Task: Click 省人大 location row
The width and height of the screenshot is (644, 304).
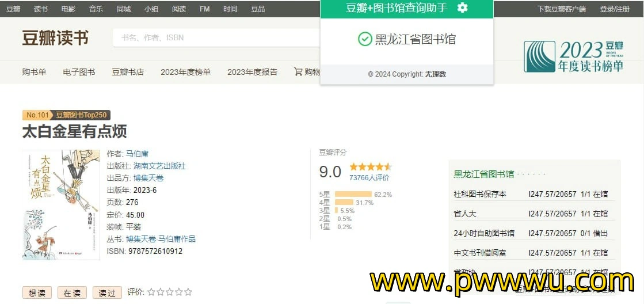Action: (534, 214)
